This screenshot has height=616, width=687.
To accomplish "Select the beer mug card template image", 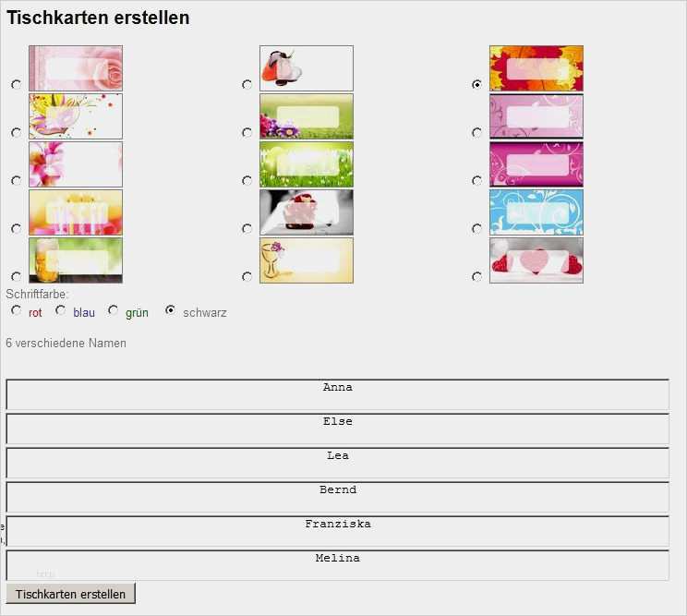I will 76,260.
